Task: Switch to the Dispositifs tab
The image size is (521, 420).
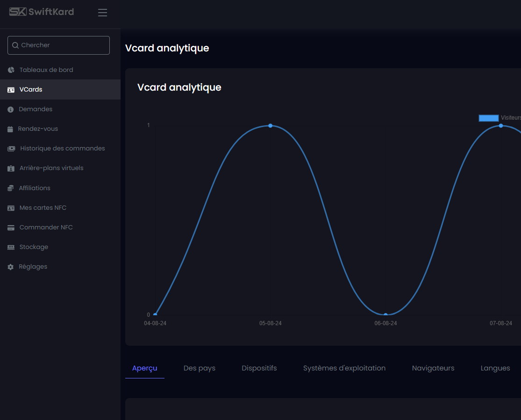Action: click(259, 368)
